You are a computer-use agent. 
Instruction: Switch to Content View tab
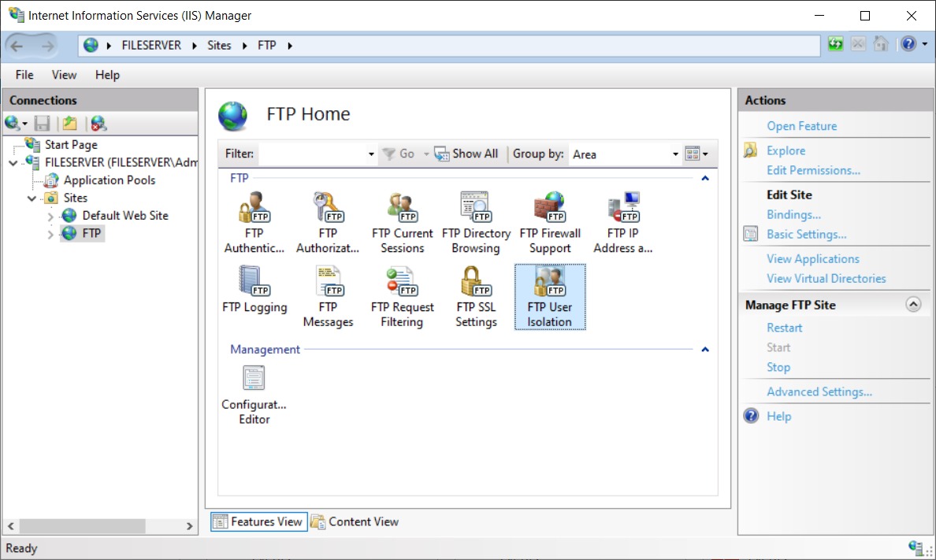click(x=355, y=521)
